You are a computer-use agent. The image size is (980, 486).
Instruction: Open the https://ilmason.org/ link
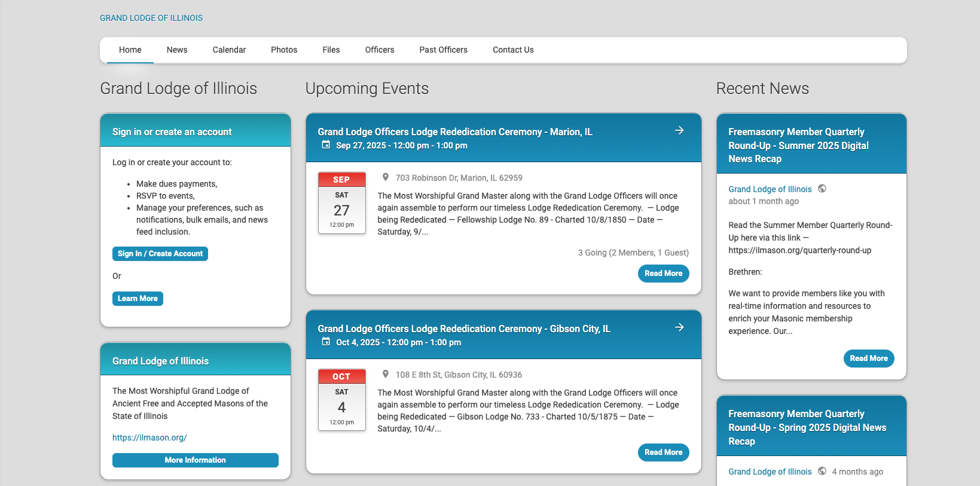[x=149, y=438]
